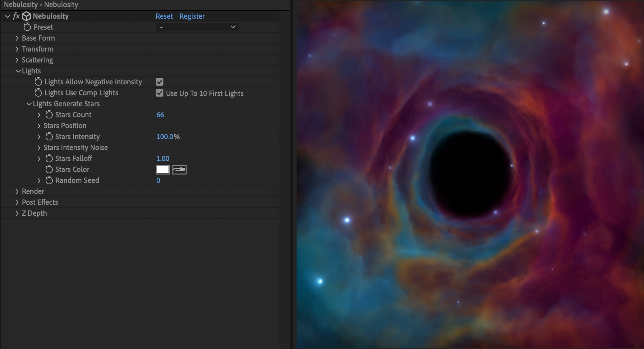Collapse the Lights Generate Stars group

[29, 104]
